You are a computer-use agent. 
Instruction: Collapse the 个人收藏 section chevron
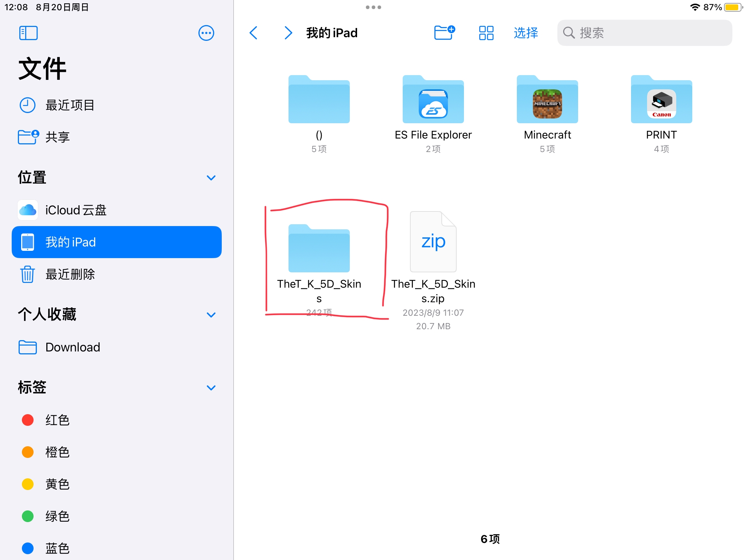pos(211,315)
